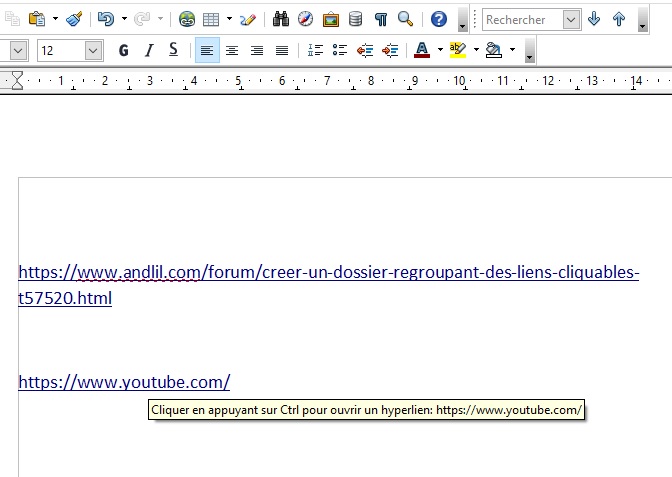
Task: Click the Zoom magnifier icon
Action: point(405,19)
